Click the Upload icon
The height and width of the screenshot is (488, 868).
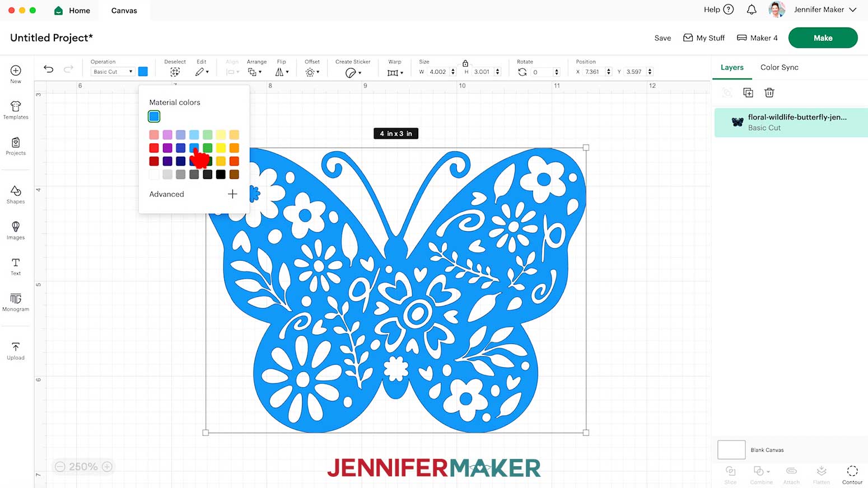pos(16,347)
